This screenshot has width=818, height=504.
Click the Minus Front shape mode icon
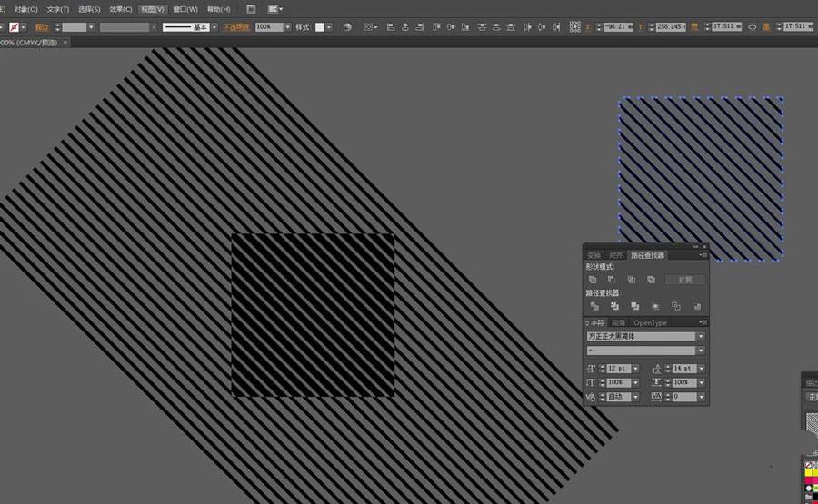click(612, 280)
